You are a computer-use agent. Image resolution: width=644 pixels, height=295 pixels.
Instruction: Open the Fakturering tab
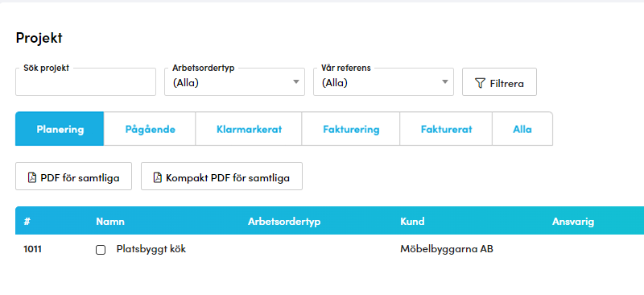(x=351, y=129)
